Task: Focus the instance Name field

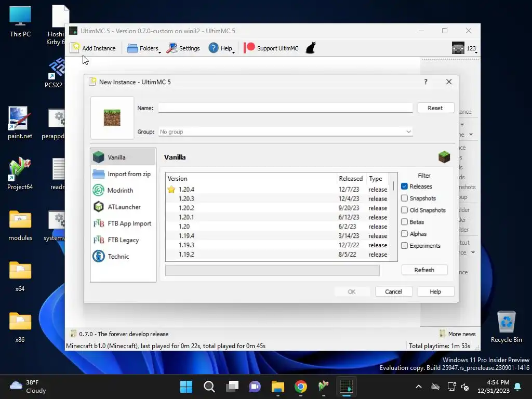Action: click(x=285, y=108)
